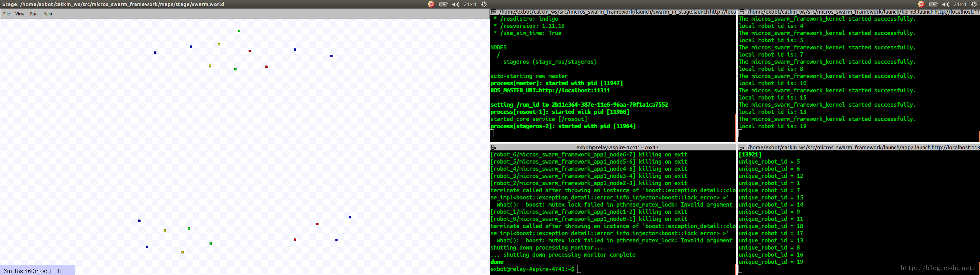Click the 'NODES' heading in launch terminal
This screenshot has height=275, width=980.
[498, 48]
